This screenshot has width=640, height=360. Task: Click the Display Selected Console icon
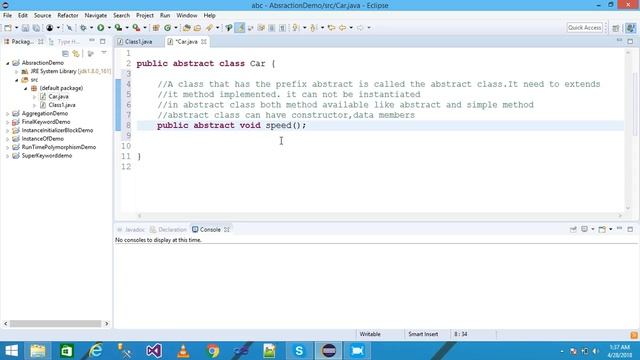tap(584, 229)
